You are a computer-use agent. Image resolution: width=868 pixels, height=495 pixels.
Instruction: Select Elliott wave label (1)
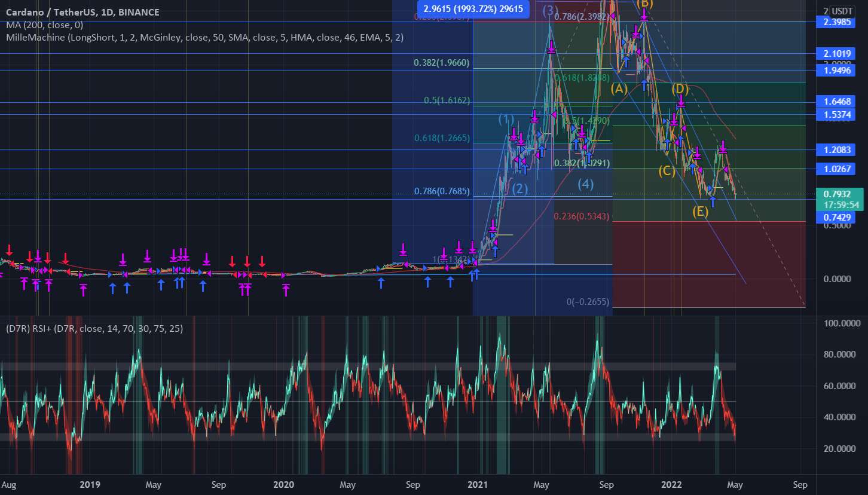pos(506,119)
